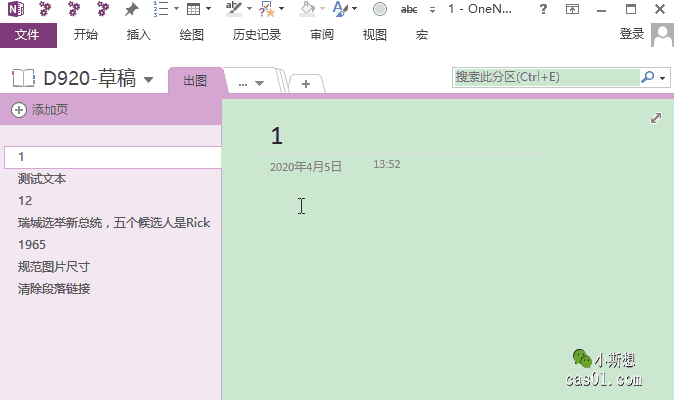Click the Help question mark icon
This screenshot has width=674, height=400.
coord(543,9)
